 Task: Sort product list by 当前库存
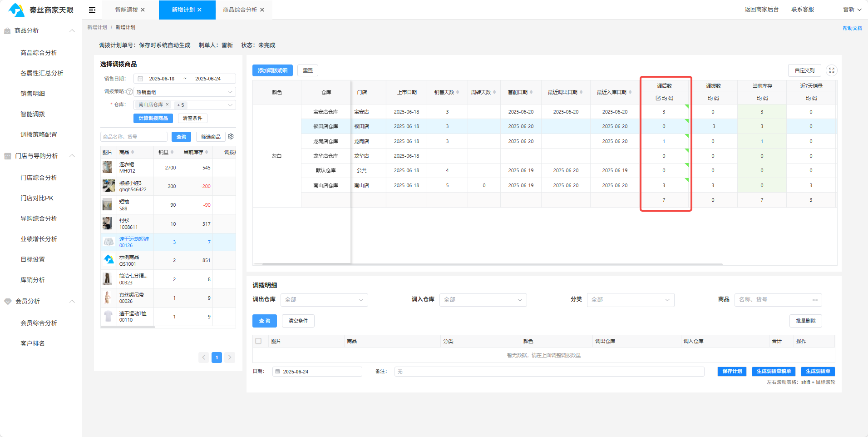tap(207, 152)
